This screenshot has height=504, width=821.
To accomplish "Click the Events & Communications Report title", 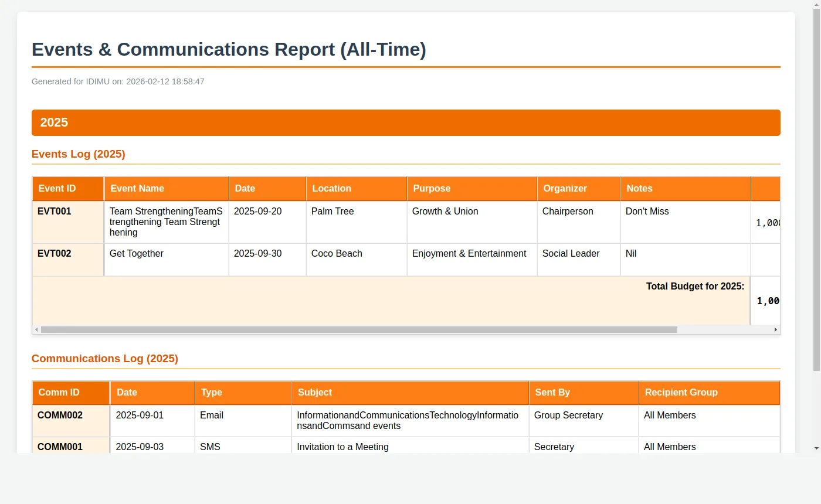I will [229, 49].
